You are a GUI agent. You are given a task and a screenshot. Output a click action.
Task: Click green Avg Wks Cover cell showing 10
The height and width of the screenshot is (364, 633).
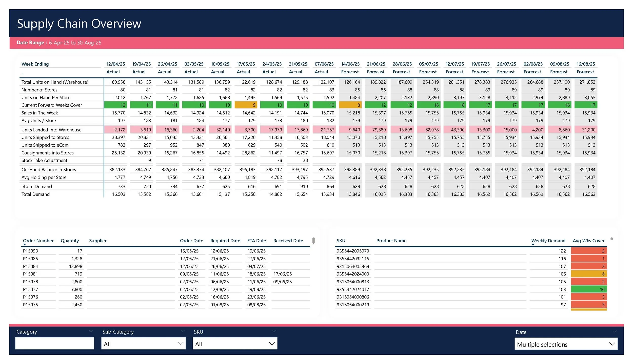click(588, 289)
